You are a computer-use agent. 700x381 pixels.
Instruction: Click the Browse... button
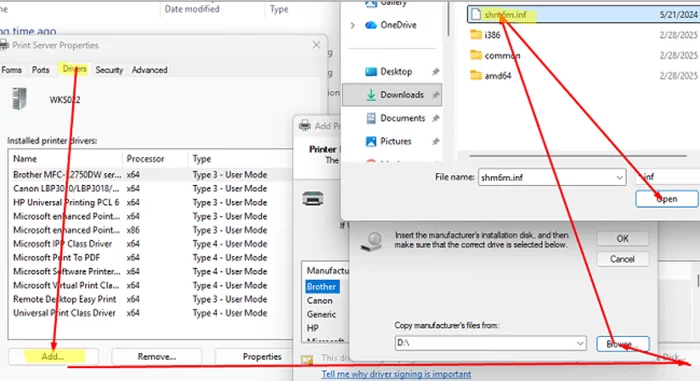[x=622, y=344]
